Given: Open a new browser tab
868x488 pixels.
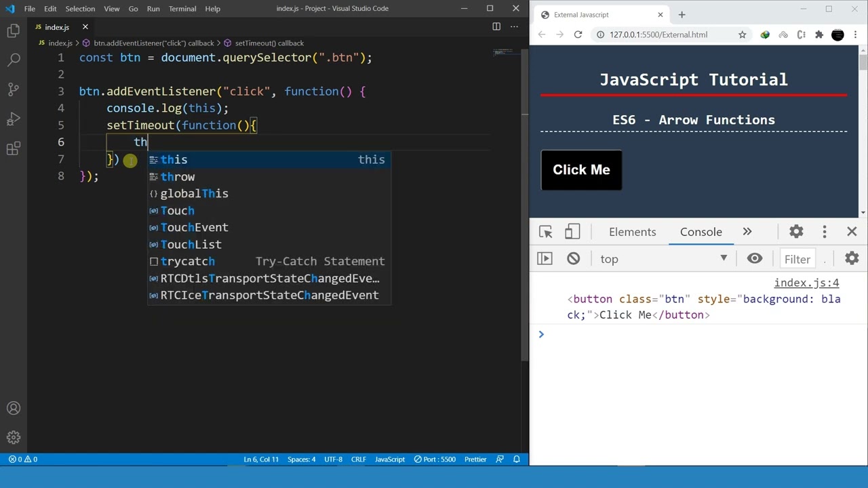Looking at the screenshot, I should [682, 14].
